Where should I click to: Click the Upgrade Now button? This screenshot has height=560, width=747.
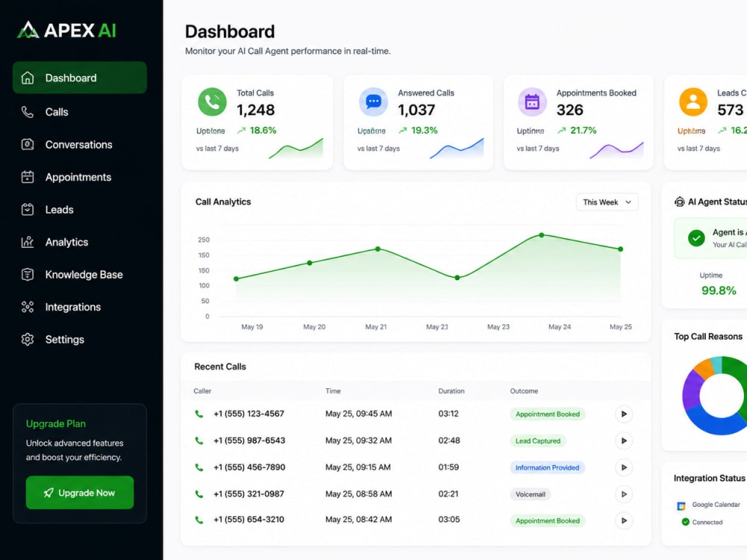pos(80,493)
